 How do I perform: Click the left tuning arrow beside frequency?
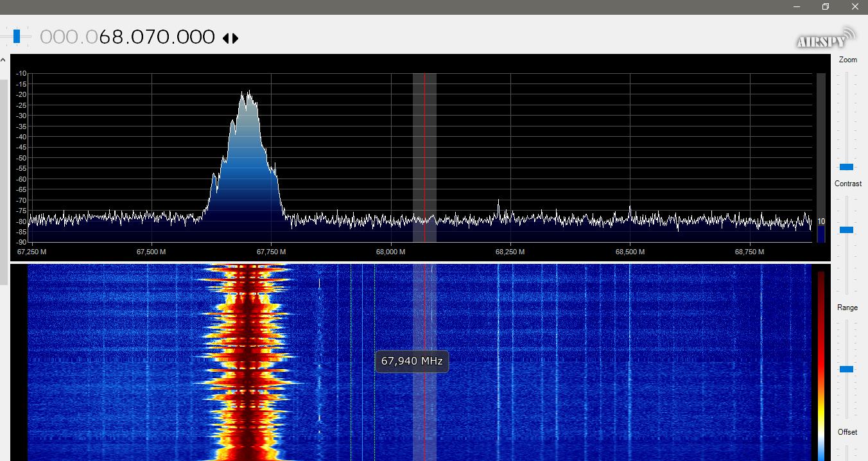[226, 38]
